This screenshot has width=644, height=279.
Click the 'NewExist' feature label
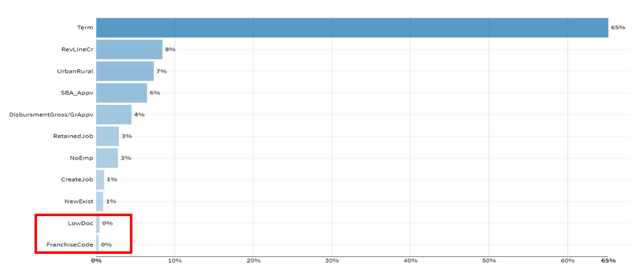[79, 201]
